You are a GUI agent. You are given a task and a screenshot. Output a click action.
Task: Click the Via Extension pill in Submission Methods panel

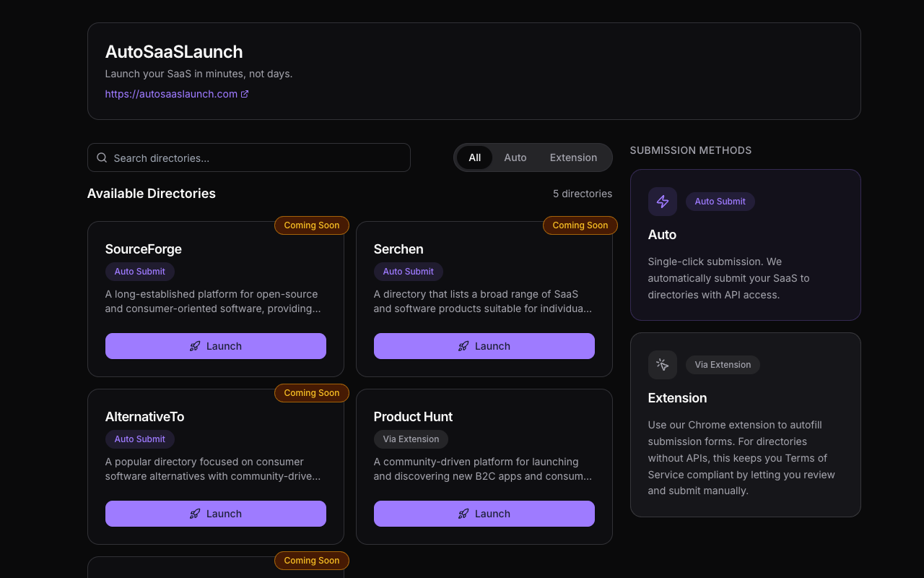tap(723, 365)
